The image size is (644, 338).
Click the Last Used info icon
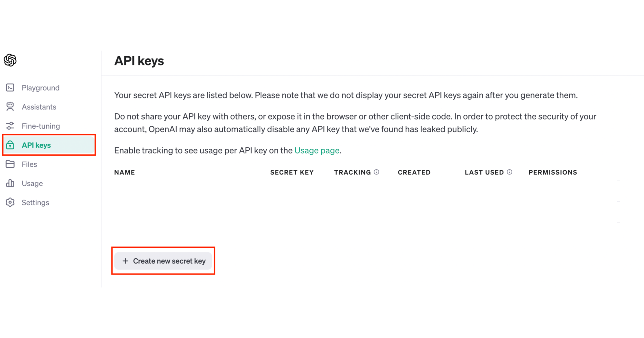509,172
